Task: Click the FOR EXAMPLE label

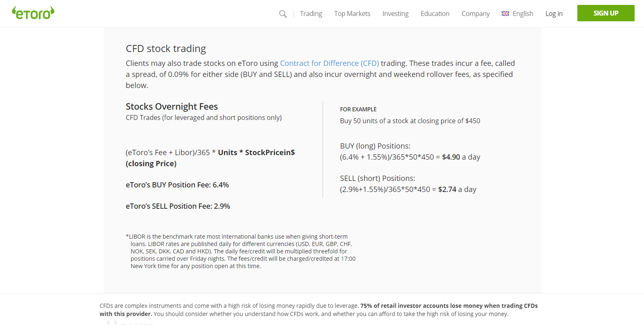Action: click(358, 109)
